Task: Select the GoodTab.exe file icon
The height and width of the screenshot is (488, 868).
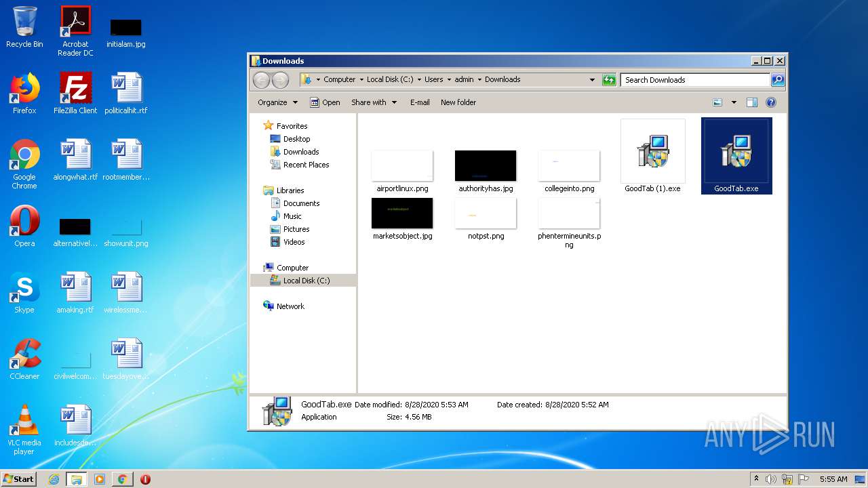Action: (736, 156)
